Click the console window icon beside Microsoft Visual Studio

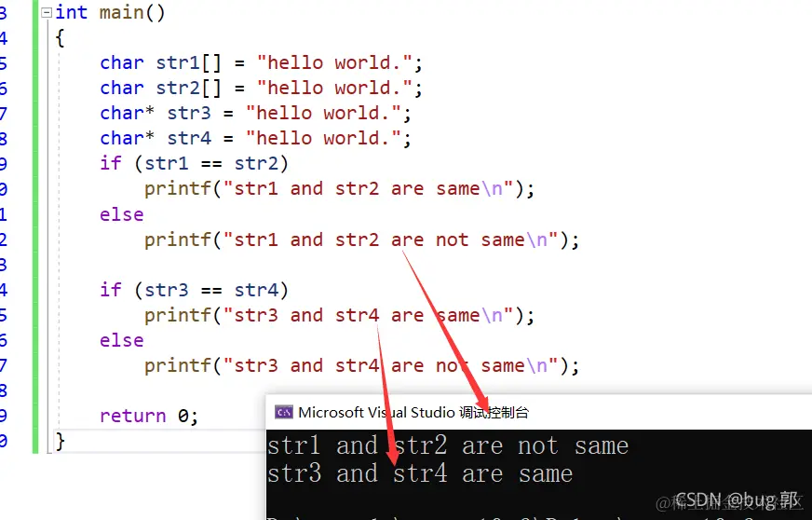click(283, 412)
